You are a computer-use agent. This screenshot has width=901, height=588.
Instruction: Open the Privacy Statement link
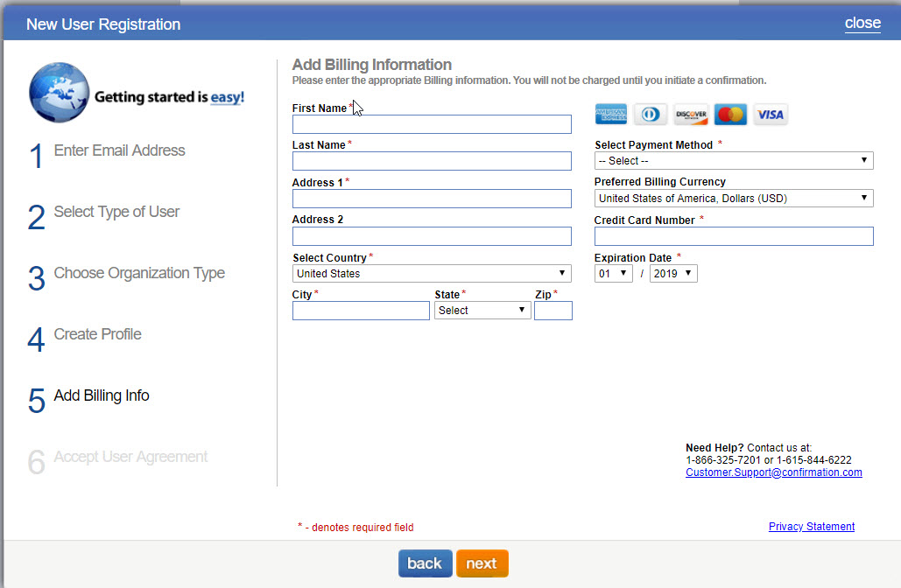point(811,526)
